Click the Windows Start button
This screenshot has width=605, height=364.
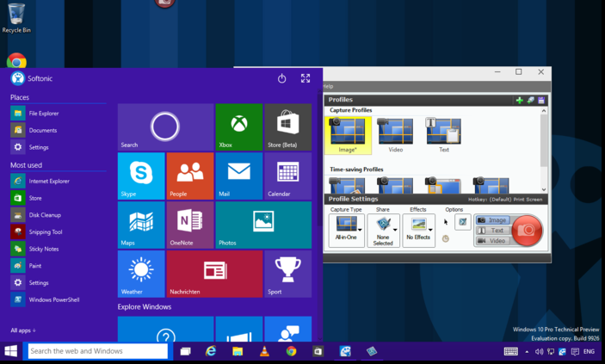(x=11, y=351)
